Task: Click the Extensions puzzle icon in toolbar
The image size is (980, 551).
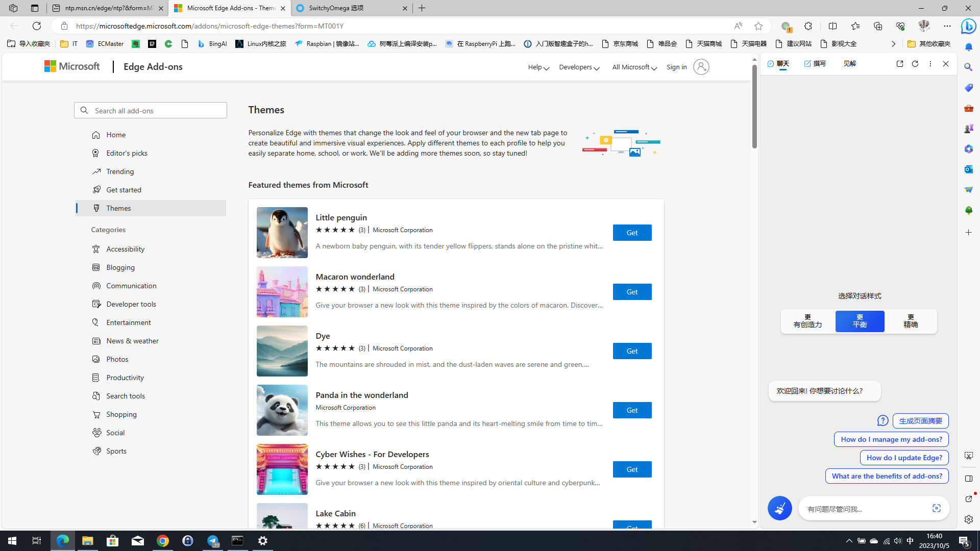Action: (x=808, y=26)
